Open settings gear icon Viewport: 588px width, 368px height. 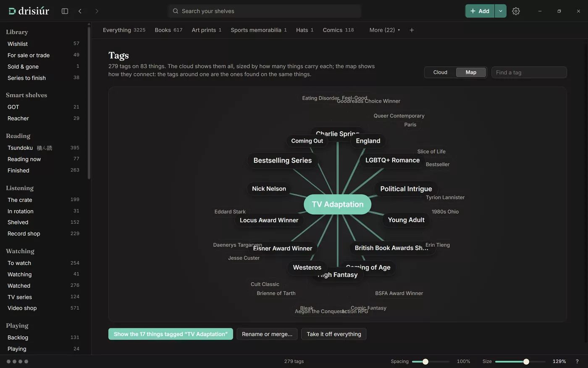point(516,11)
